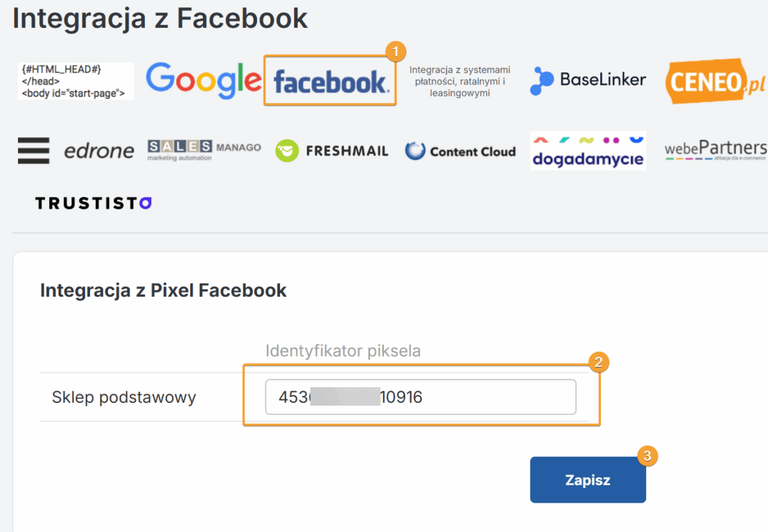Choose the dogadamycie integration logo
Screen dimensions: 768x532
pos(588,151)
